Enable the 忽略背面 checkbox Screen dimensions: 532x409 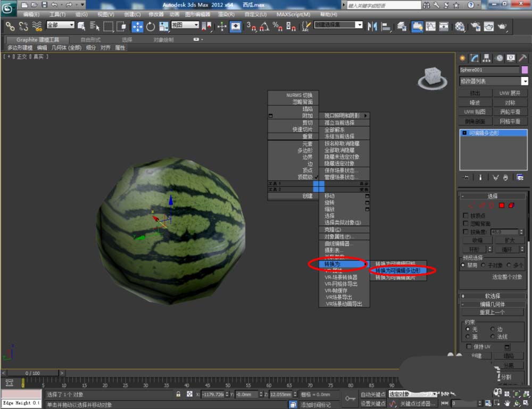click(x=465, y=223)
